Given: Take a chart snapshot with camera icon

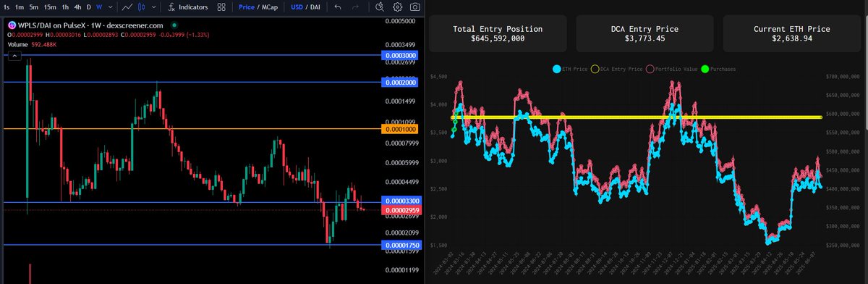Looking at the screenshot, I should tap(414, 7).
